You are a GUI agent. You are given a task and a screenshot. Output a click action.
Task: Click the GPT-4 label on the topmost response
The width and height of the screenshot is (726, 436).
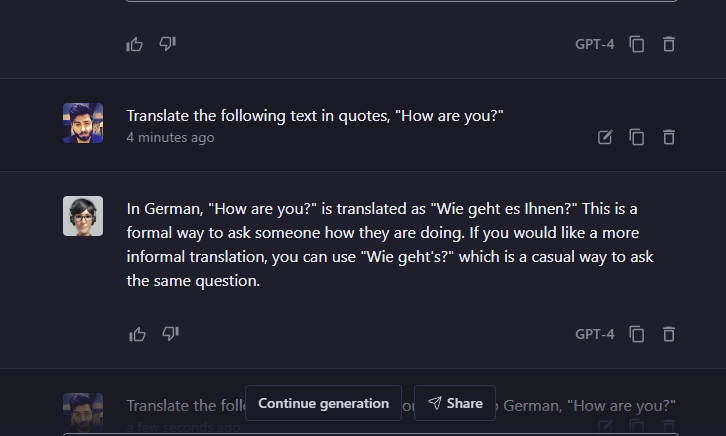[595, 44]
